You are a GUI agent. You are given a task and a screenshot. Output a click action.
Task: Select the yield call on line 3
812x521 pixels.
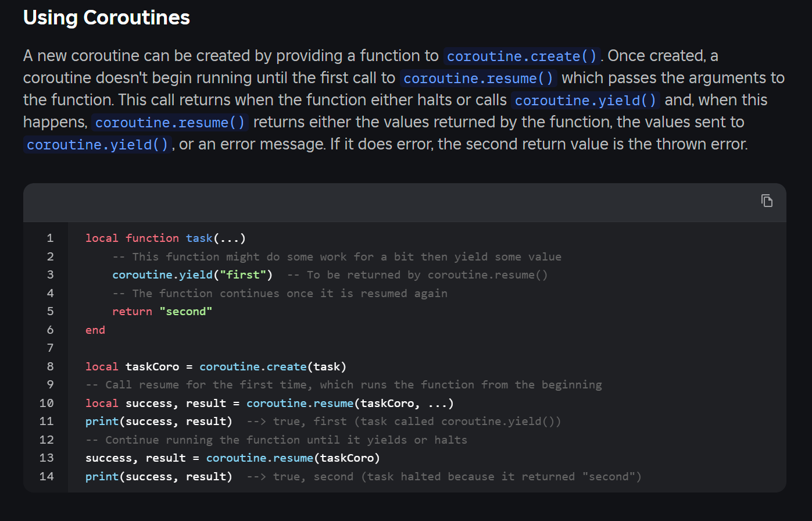(163, 274)
